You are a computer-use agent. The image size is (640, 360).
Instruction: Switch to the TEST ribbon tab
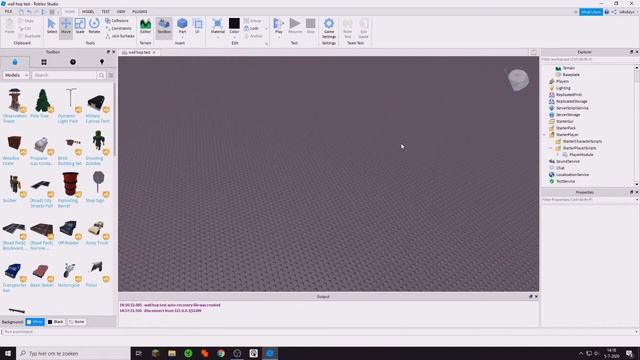coord(105,11)
